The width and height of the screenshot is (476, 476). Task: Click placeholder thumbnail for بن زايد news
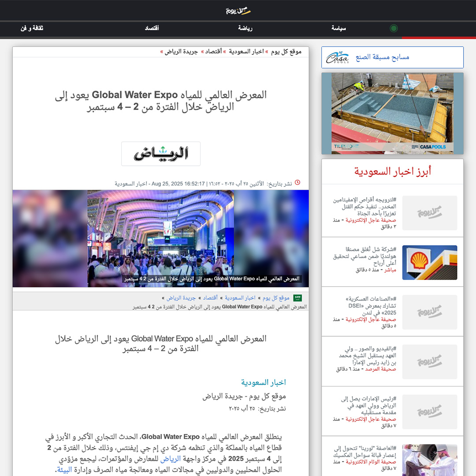[430, 361]
